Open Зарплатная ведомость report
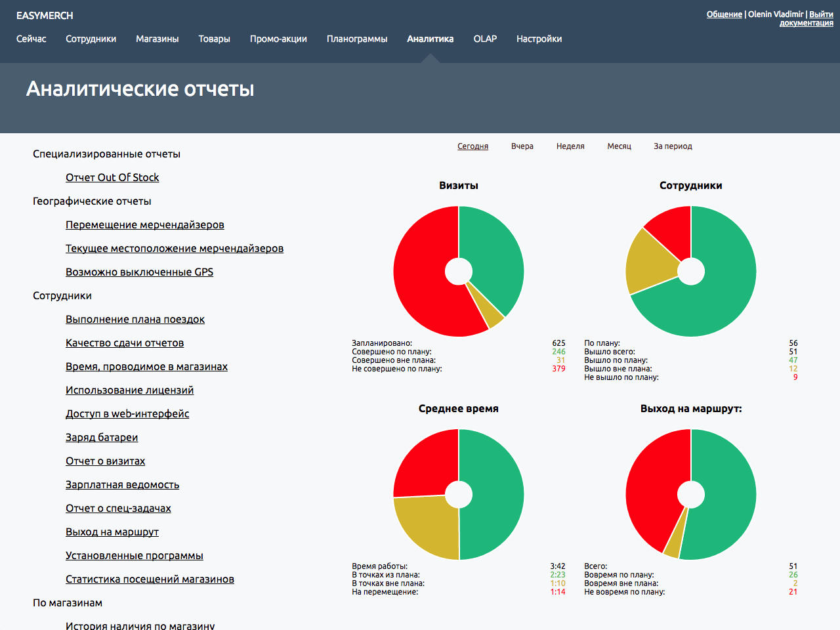 [x=122, y=484]
